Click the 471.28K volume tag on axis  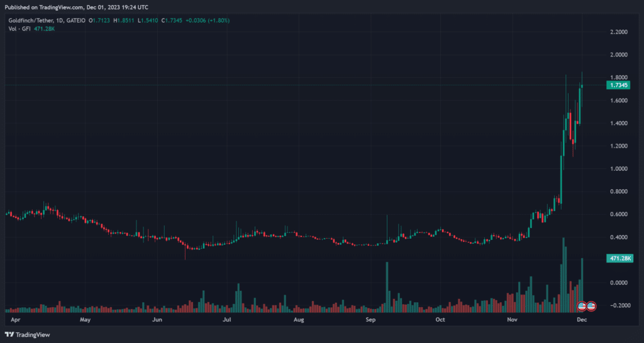pos(619,258)
